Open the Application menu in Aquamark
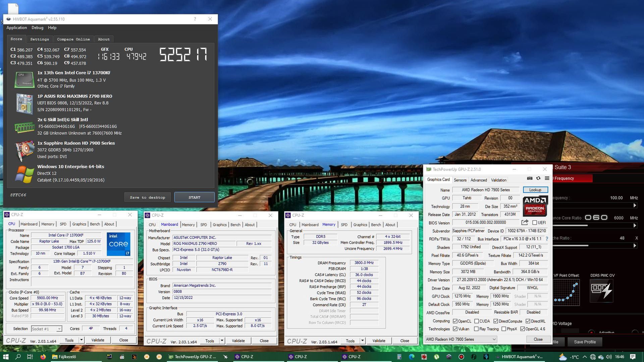 click(x=17, y=27)
